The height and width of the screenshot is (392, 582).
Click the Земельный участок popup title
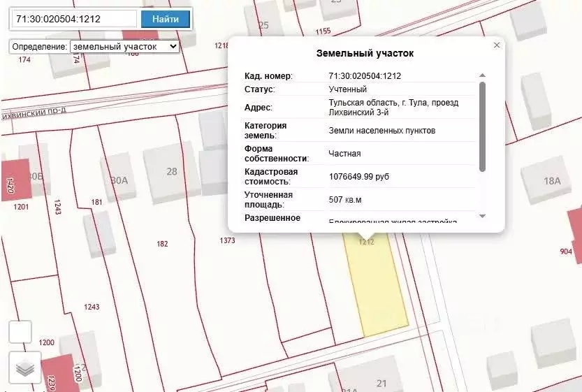(365, 53)
